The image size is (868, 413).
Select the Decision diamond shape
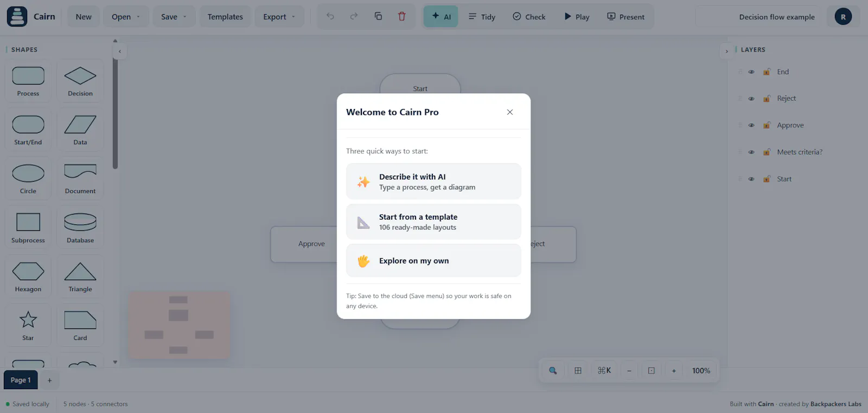click(x=80, y=81)
